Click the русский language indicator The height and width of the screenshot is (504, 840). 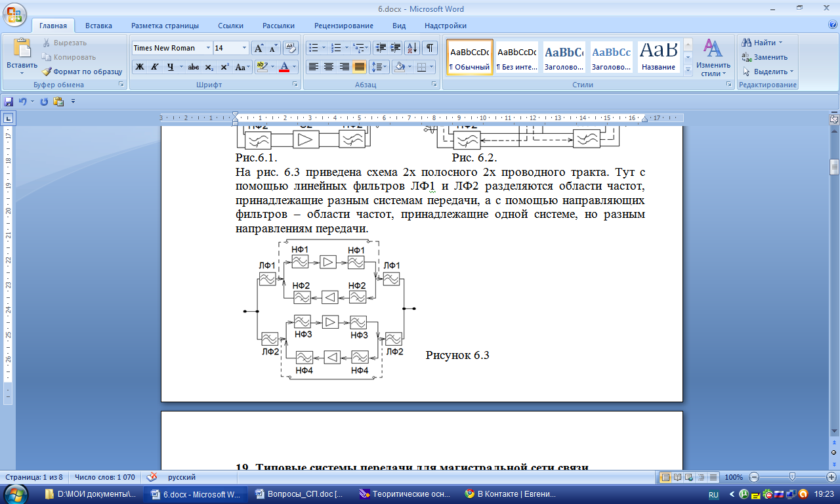tap(182, 477)
